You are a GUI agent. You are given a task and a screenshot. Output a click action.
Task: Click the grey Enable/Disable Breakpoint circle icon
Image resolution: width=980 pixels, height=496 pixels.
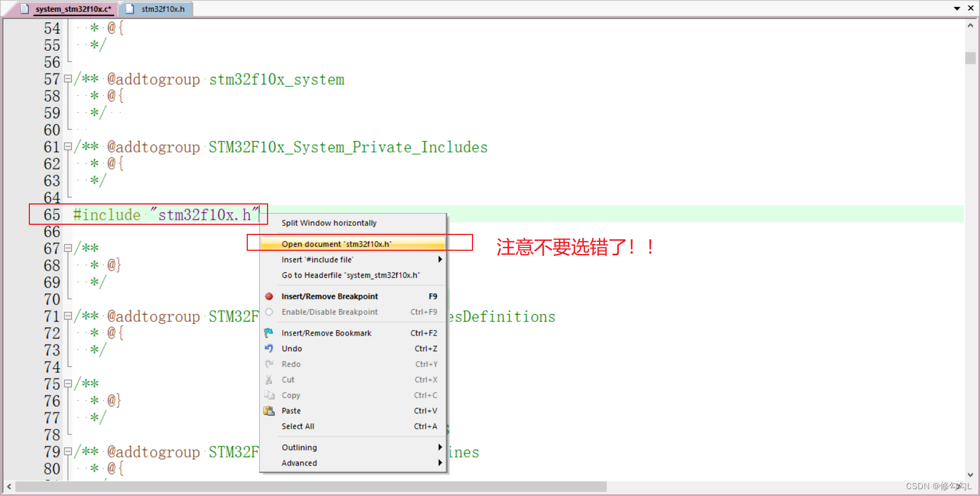[x=269, y=312]
